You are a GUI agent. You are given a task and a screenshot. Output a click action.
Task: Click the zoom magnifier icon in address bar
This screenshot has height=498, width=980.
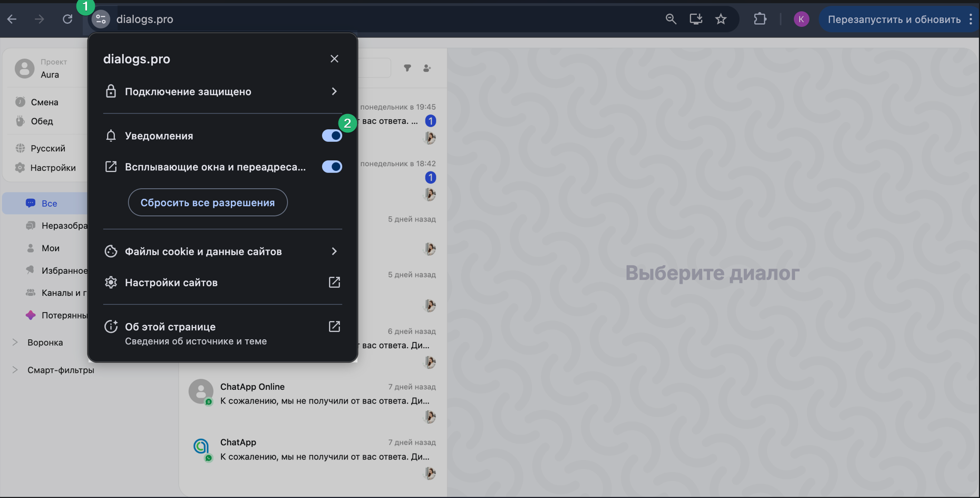(x=671, y=20)
